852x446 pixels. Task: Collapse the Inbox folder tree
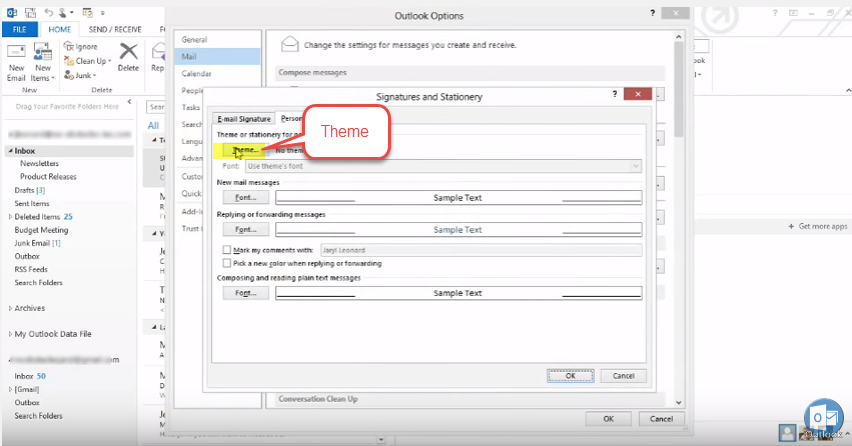click(x=10, y=150)
